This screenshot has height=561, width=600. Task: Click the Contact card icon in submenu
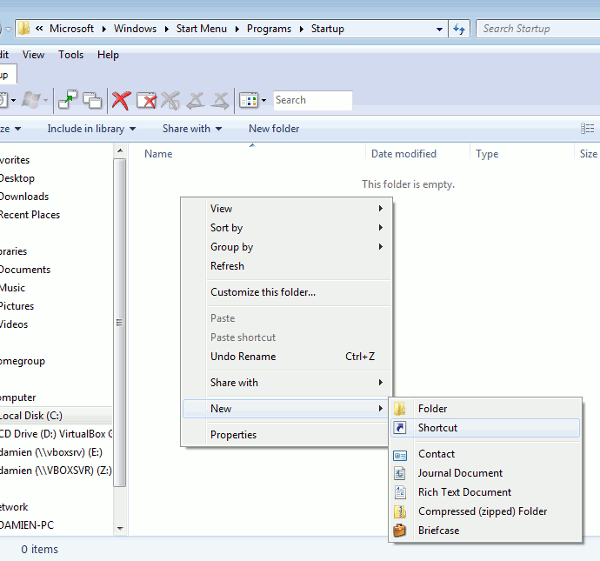click(x=400, y=455)
